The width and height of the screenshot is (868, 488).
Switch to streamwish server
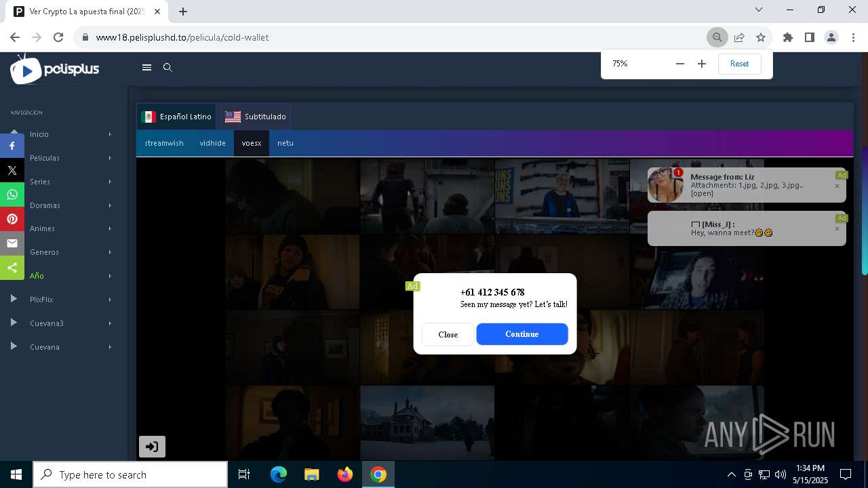click(x=164, y=143)
